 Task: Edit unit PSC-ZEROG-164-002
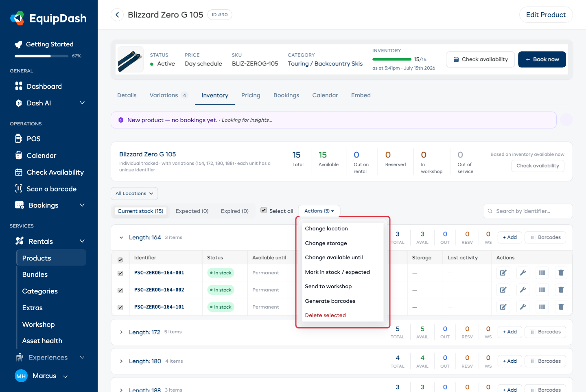(x=503, y=290)
